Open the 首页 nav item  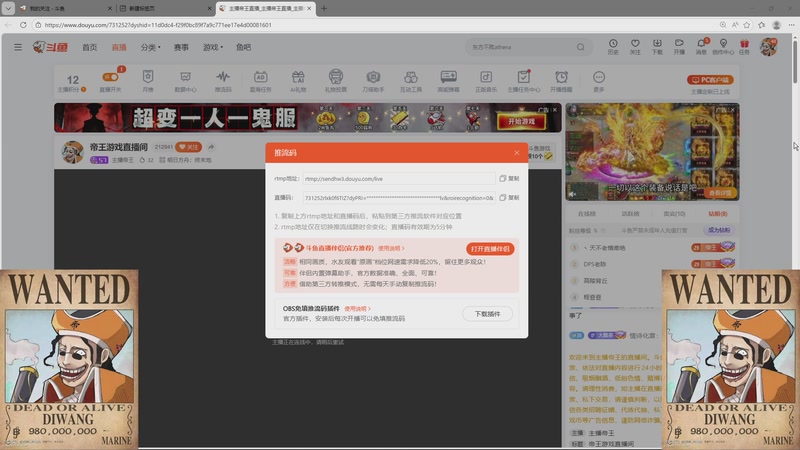point(90,47)
